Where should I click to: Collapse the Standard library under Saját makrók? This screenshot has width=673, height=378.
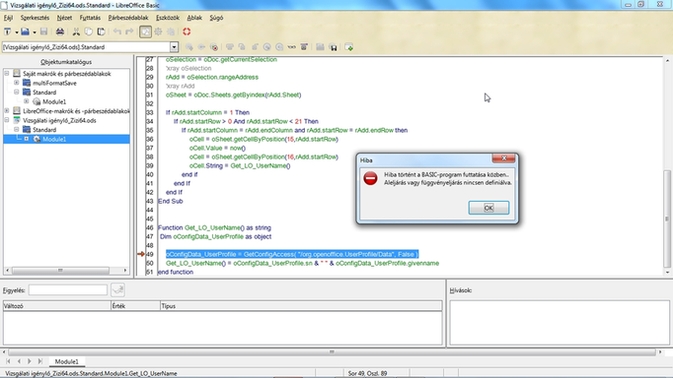(x=17, y=92)
